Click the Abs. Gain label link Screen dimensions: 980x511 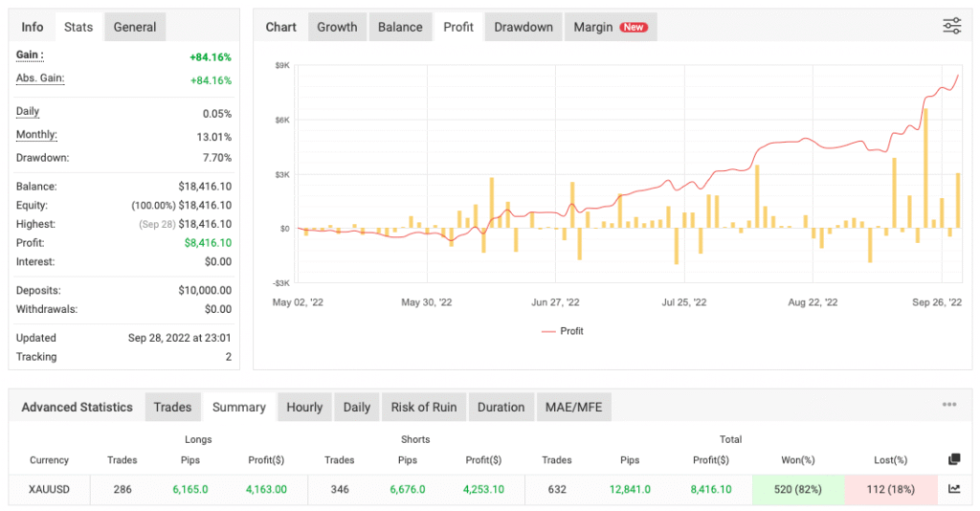pos(40,78)
